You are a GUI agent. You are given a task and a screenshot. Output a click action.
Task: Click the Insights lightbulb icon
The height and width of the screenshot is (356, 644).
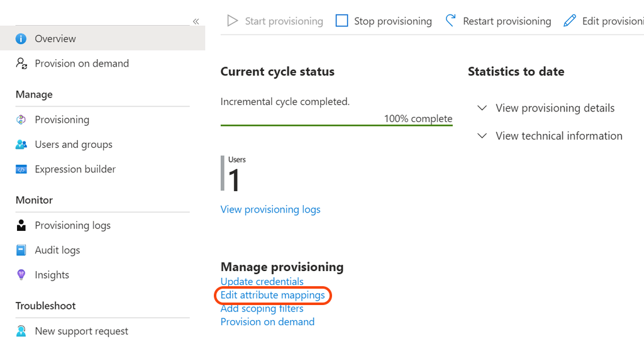(21, 275)
